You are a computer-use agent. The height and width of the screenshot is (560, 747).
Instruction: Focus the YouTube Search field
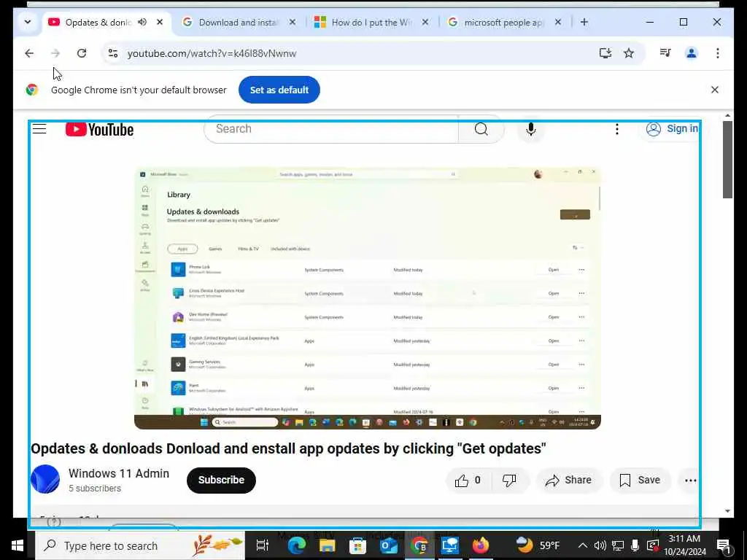pos(331,129)
